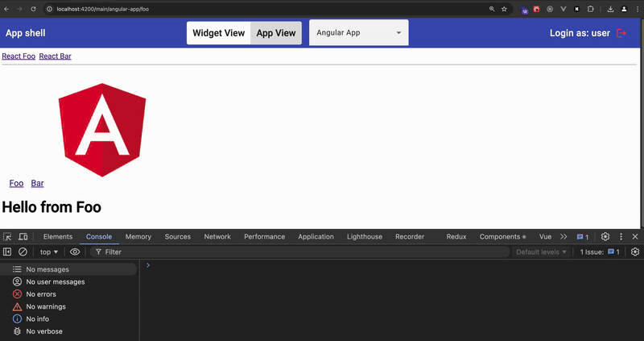Show more DevTools tabs chevron

point(563,236)
